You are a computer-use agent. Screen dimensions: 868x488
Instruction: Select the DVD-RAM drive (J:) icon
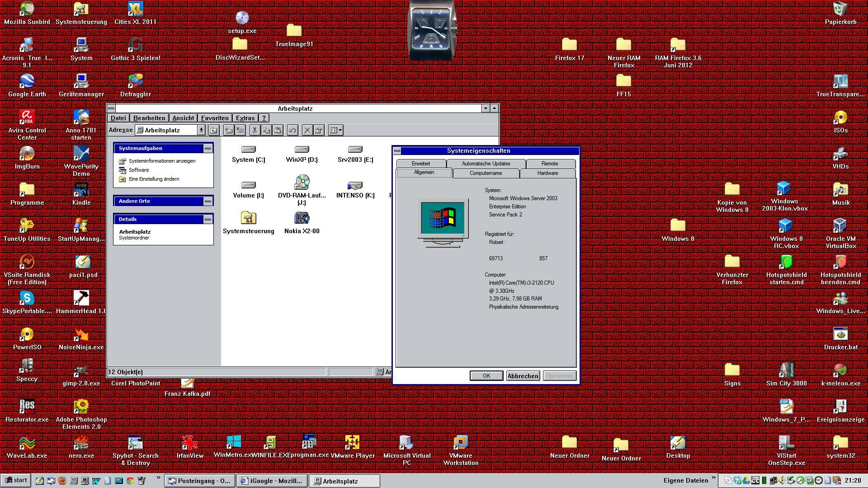coord(302,183)
